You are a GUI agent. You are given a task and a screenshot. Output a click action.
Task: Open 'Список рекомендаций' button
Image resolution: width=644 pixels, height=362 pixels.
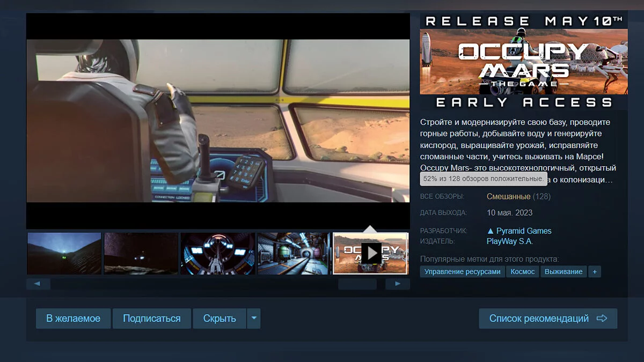click(548, 319)
